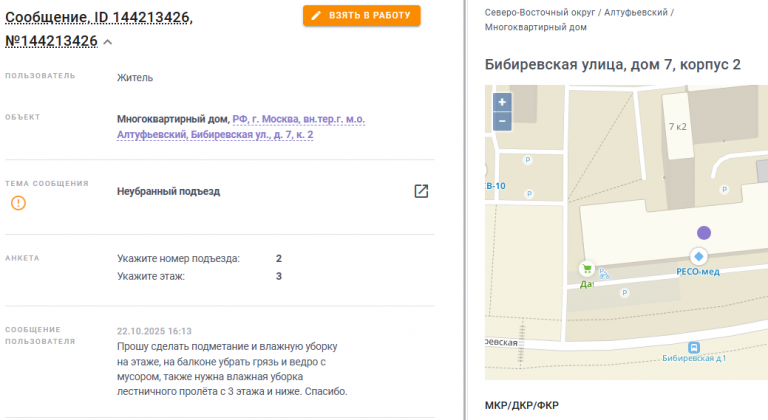
Task: Zoom out the map with minus button
Action: tap(502, 121)
